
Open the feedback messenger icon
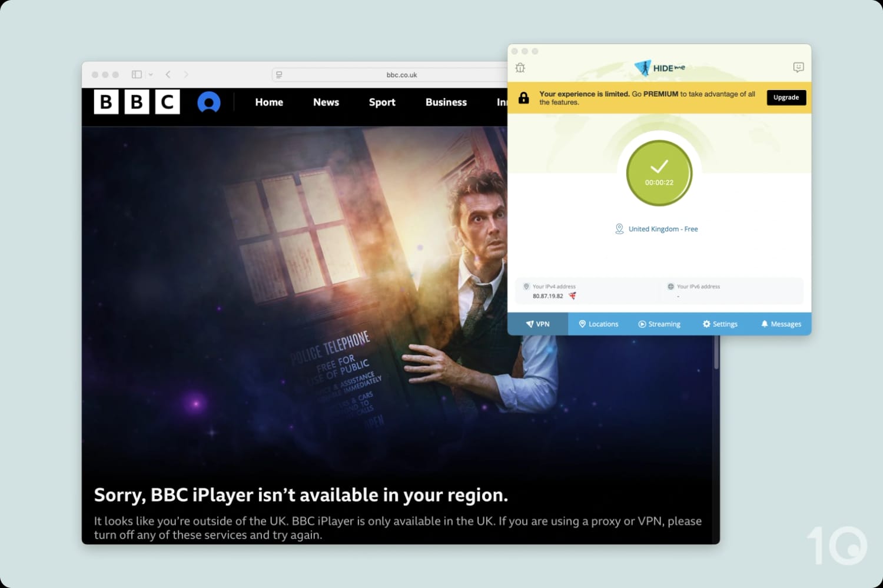(x=798, y=67)
